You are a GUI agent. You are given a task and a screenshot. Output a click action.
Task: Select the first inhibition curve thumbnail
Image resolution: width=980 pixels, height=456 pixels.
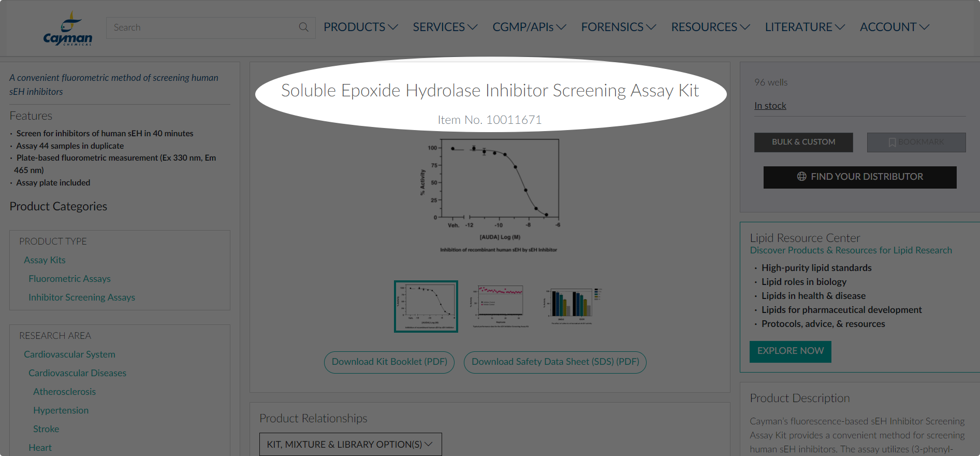(426, 306)
